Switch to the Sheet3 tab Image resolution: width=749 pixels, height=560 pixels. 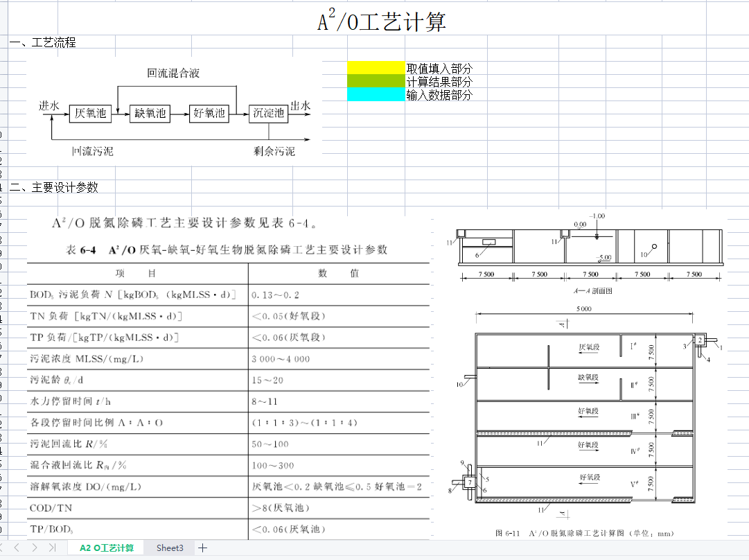(x=168, y=548)
